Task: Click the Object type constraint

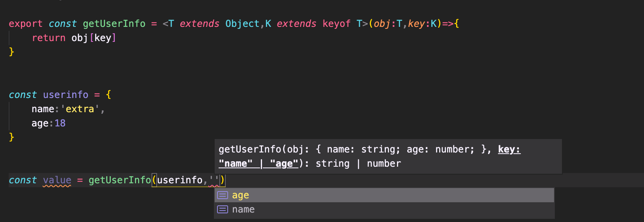Action: (242, 24)
